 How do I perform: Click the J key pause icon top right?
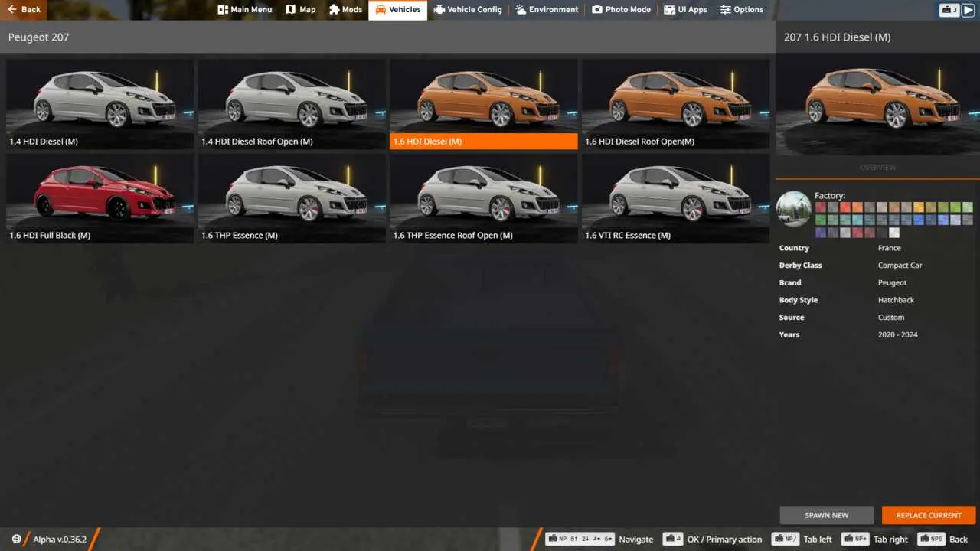coord(949,10)
